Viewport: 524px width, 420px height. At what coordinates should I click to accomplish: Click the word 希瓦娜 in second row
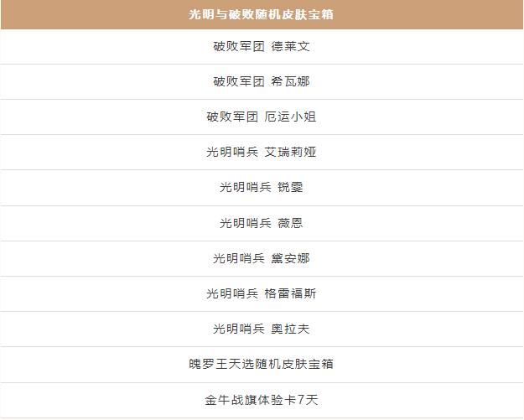click(x=290, y=81)
